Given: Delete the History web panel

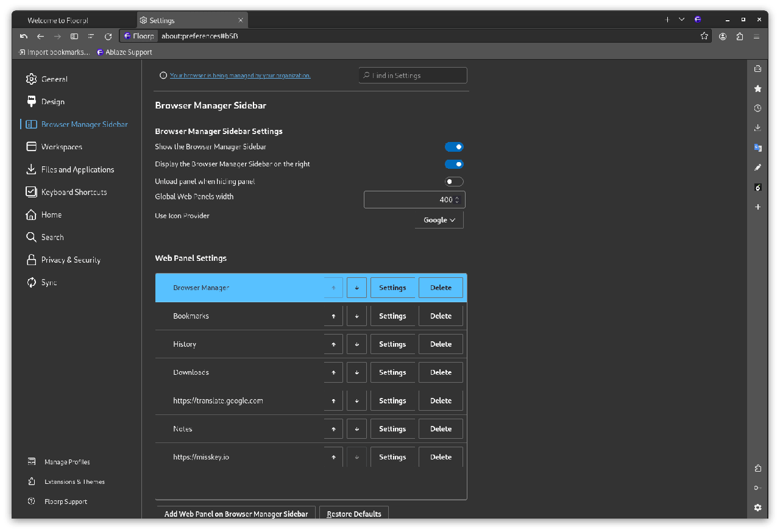Looking at the screenshot, I should click(441, 344).
